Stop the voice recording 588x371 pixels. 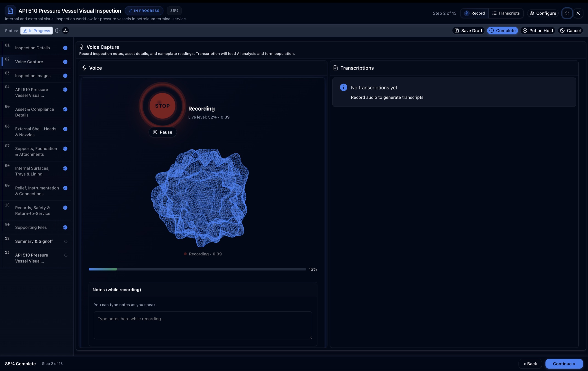(x=162, y=106)
